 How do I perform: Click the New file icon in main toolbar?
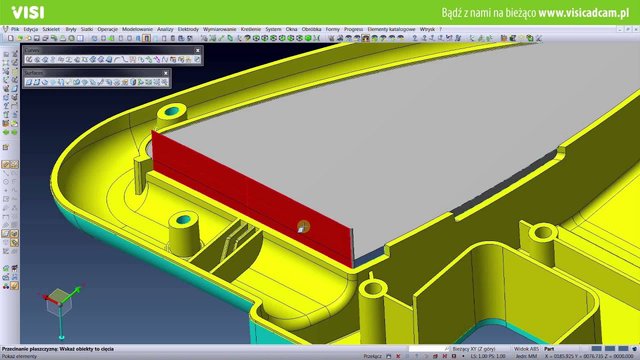coord(11,38)
